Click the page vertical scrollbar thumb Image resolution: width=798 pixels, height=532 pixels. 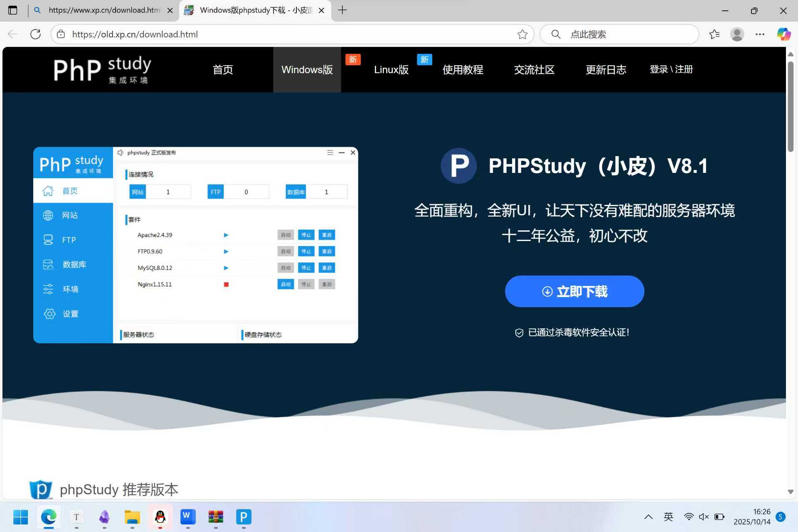pyautogui.click(x=791, y=107)
